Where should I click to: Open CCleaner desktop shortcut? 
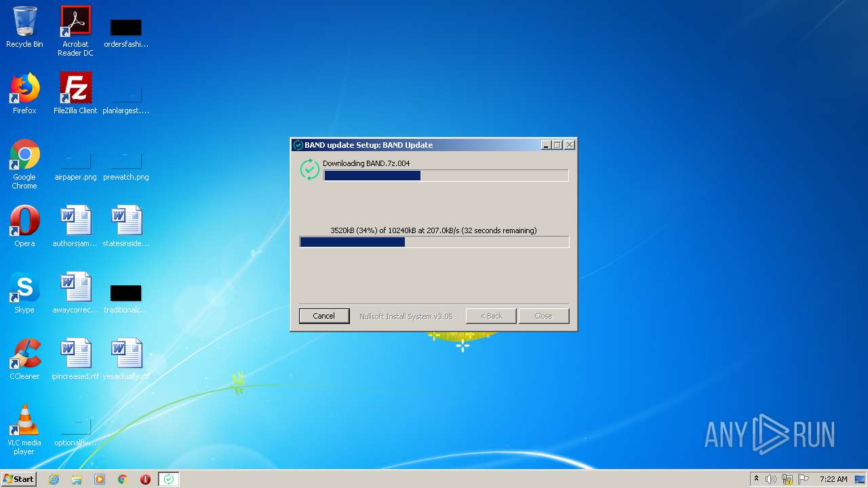pyautogui.click(x=24, y=359)
